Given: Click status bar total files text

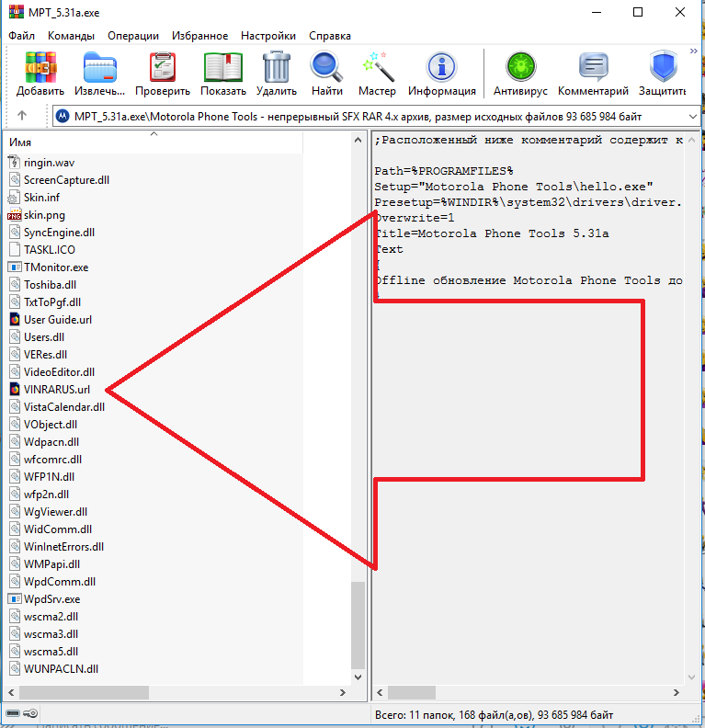Looking at the screenshot, I should click(494, 714).
